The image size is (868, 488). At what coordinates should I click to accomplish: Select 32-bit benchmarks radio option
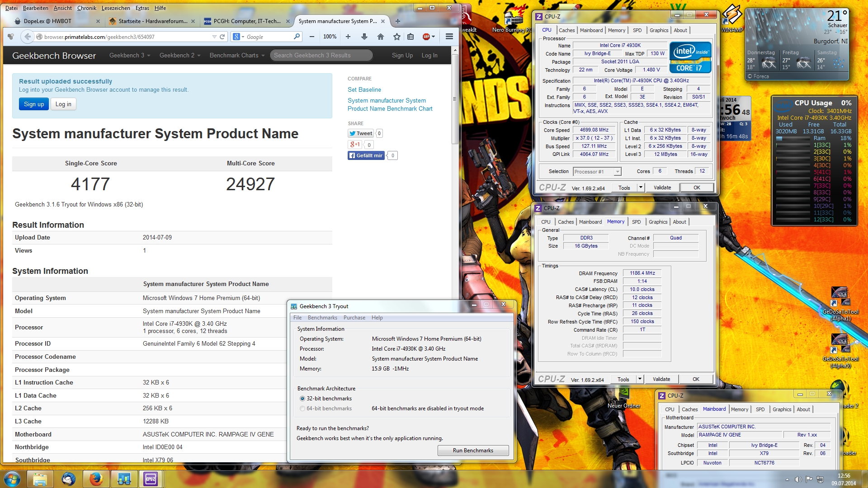pyautogui.click(x=302, y=399)
